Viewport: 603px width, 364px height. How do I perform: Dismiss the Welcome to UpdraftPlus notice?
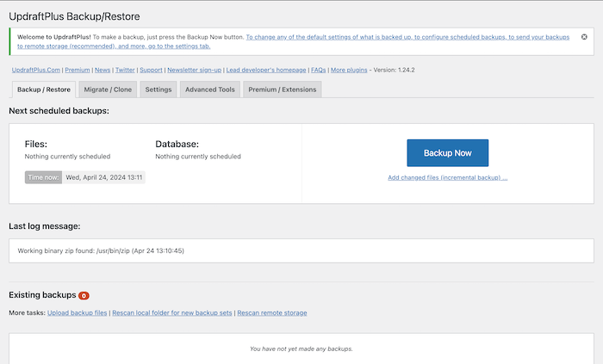click(584, 37)
